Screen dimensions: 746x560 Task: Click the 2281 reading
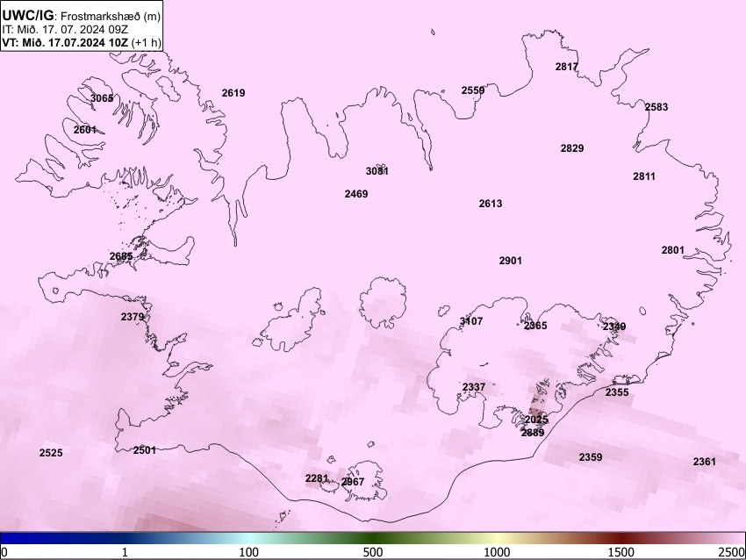[316, 478]
